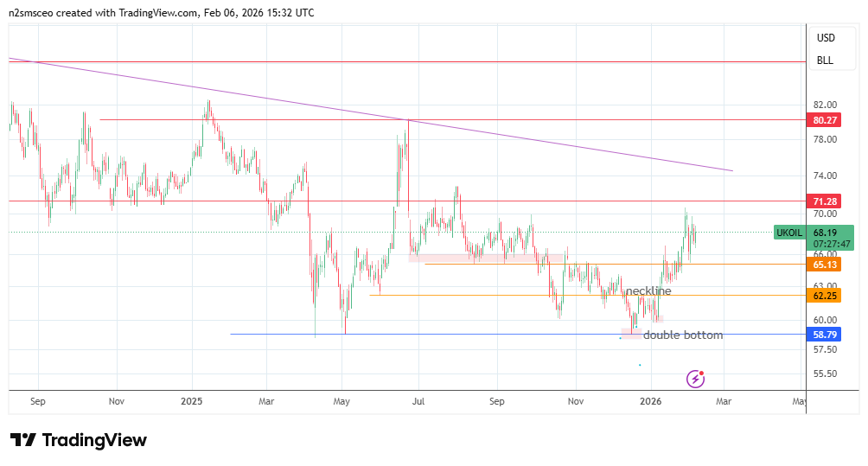Click the 'neckline' text annotation
Screen dimensions: 868x466
(x=648, y=291)
